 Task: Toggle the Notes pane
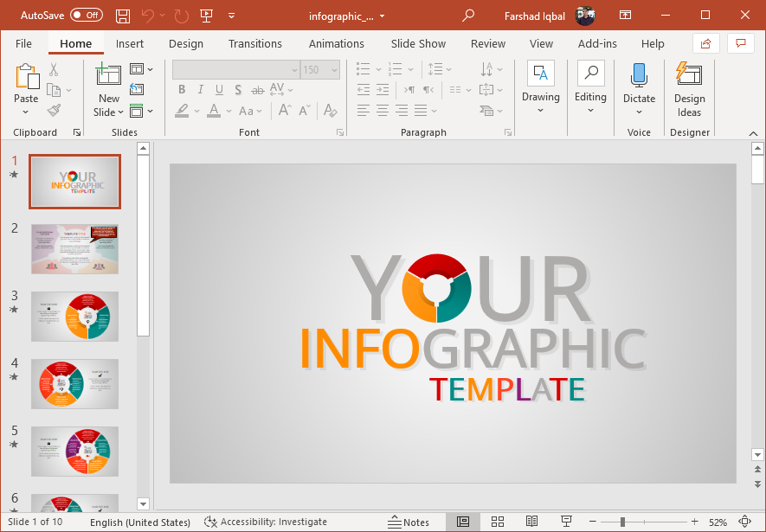click(x=409, y=522)
